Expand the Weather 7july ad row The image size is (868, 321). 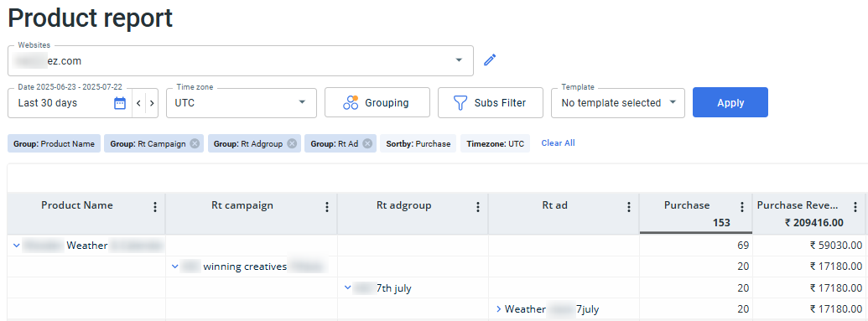499,308
